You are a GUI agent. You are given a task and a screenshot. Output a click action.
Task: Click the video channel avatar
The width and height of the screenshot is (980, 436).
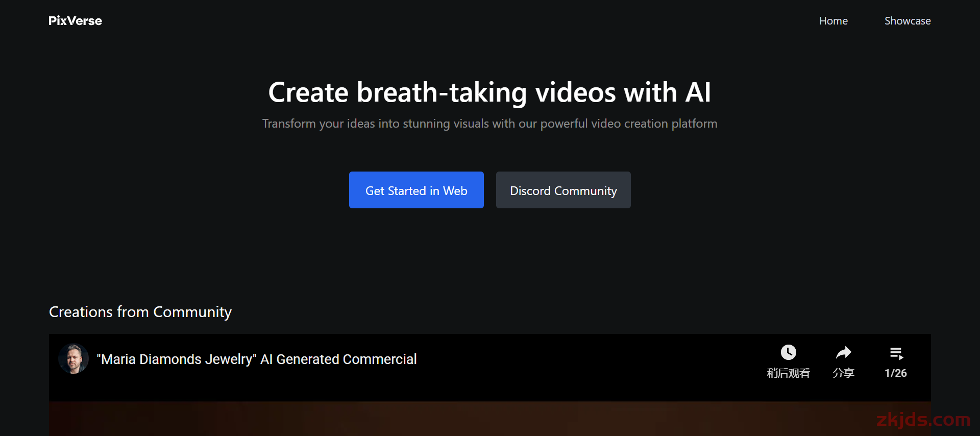73,359
